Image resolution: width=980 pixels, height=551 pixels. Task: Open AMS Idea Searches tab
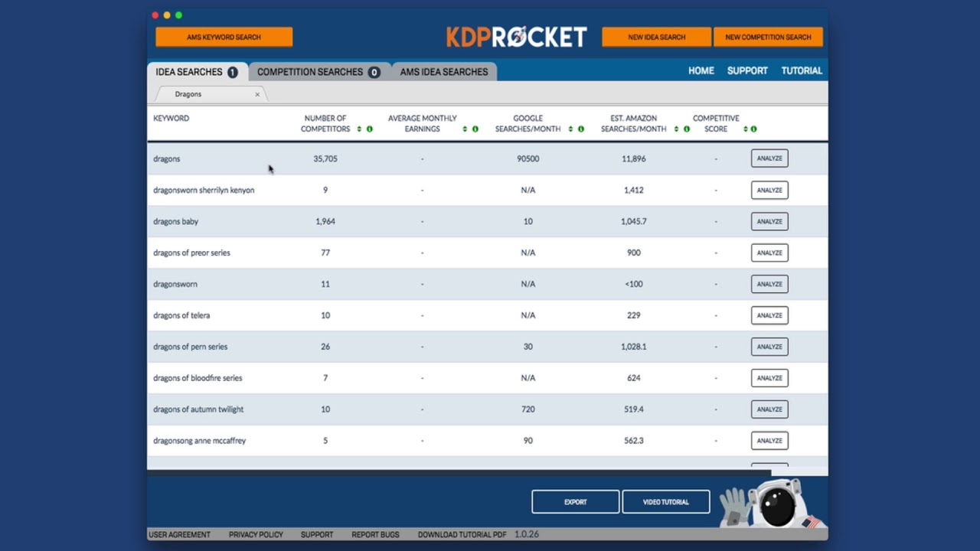click(x=444, y=72)
